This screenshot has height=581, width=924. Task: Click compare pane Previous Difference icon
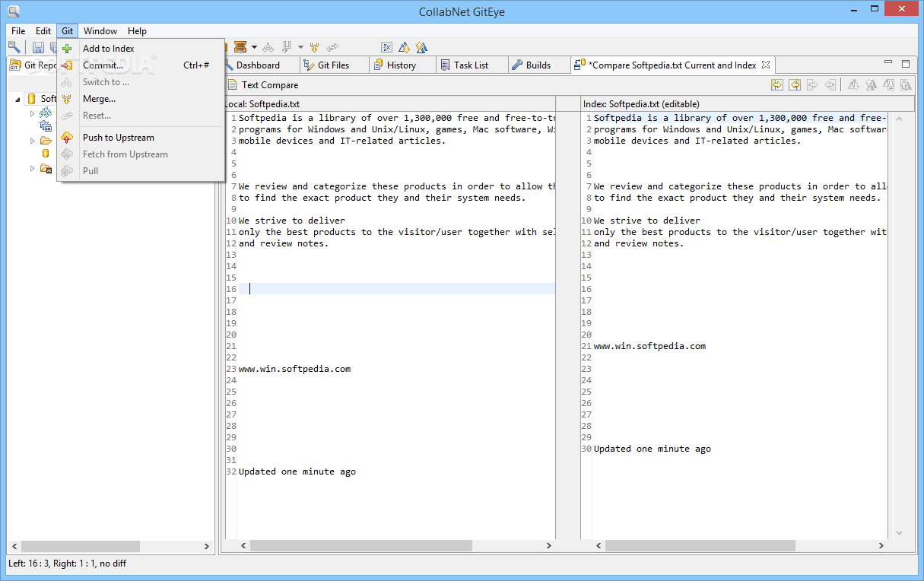[871, 85]
